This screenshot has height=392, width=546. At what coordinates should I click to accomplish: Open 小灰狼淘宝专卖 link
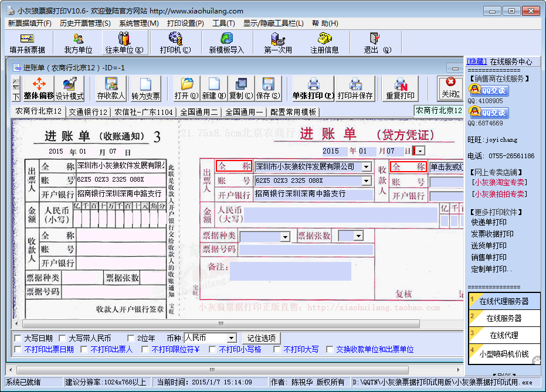(499, 183)
